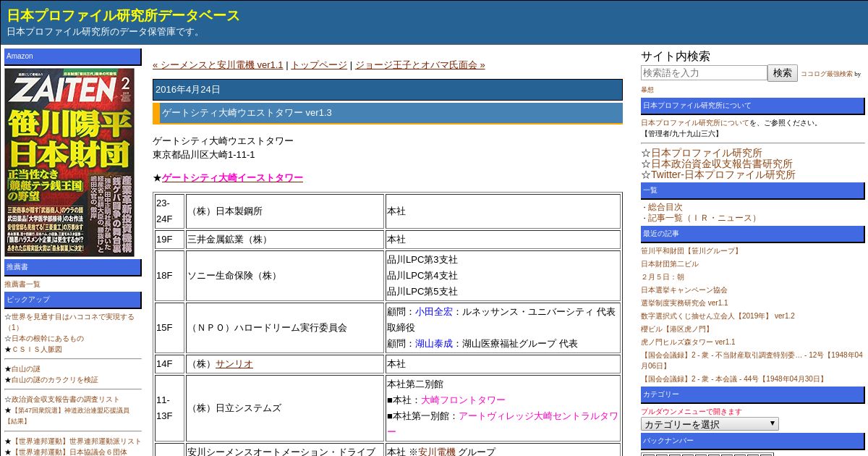
Task: Select table cell ソニー生命保険（株）
Action: click(285, 276)
